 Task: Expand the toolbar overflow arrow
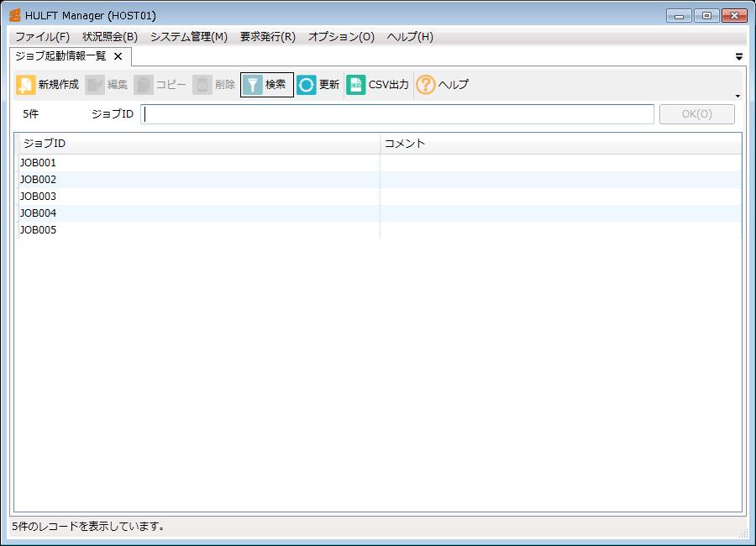pos(738,96)
